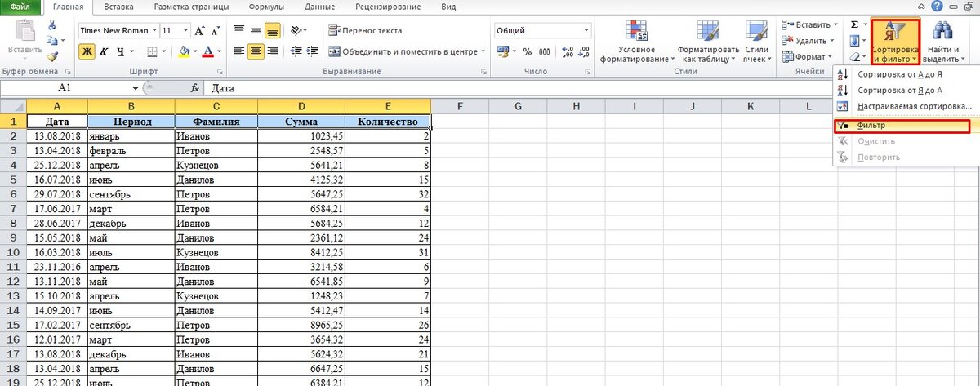The image size is (980, 386).
Task: Click Объединить и поместить в центре
Action: pos(403,51)
